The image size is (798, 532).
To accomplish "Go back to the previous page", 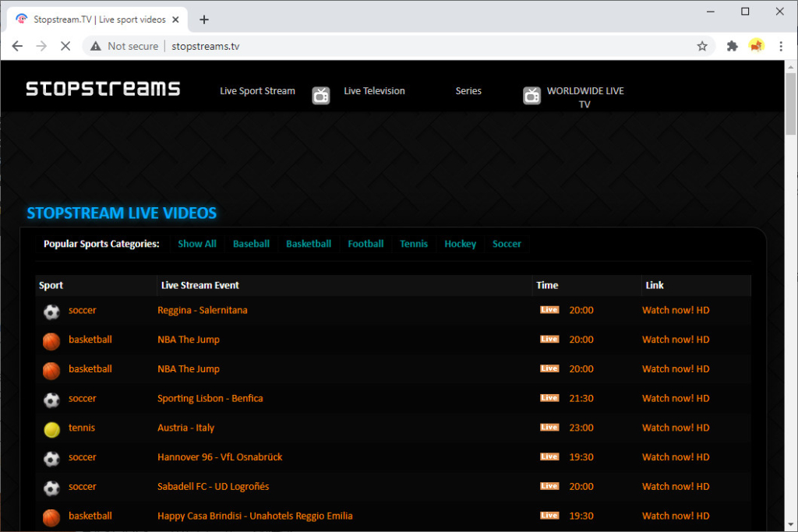I will (17, 46).
